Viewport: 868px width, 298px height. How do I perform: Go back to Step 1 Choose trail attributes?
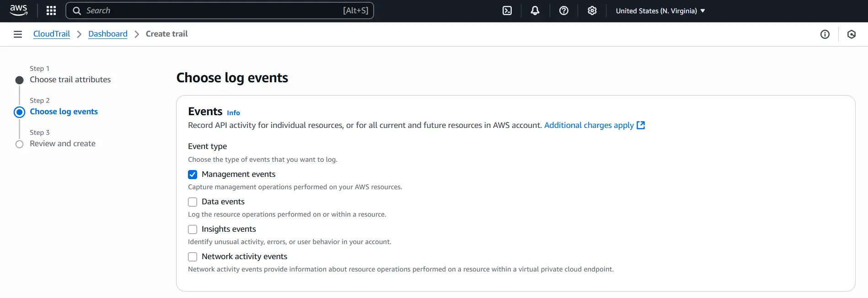click(70, 80)
